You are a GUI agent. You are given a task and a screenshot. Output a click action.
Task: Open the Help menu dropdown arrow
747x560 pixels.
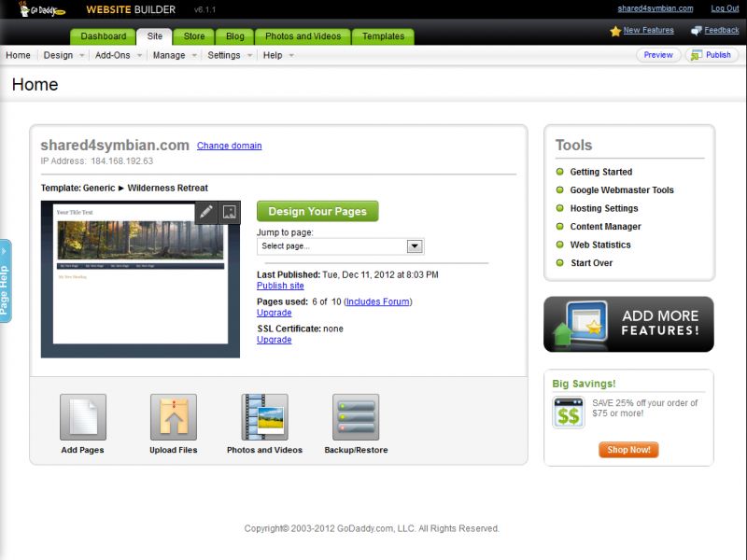coord(291,55)
